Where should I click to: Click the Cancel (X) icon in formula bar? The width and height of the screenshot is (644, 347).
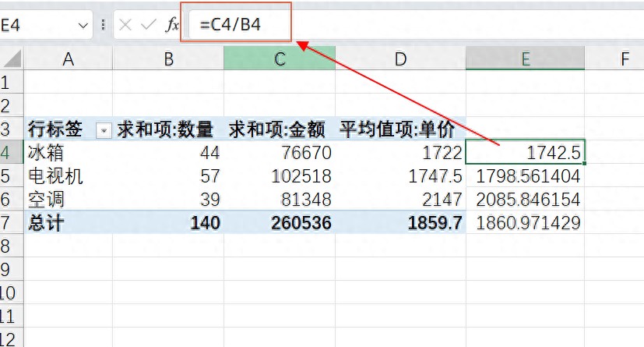[x=125, y=25]
